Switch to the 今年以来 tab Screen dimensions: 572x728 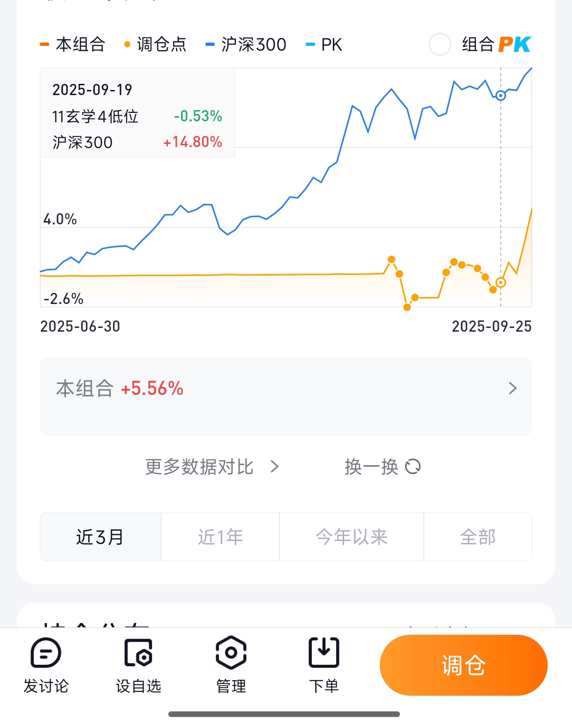point(352,537)
